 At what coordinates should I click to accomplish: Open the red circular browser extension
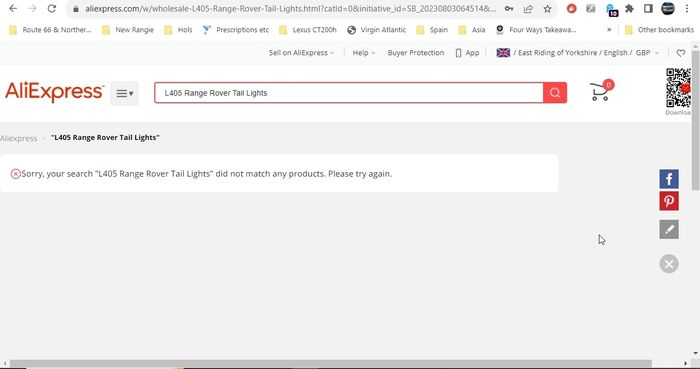pos(571,8)
